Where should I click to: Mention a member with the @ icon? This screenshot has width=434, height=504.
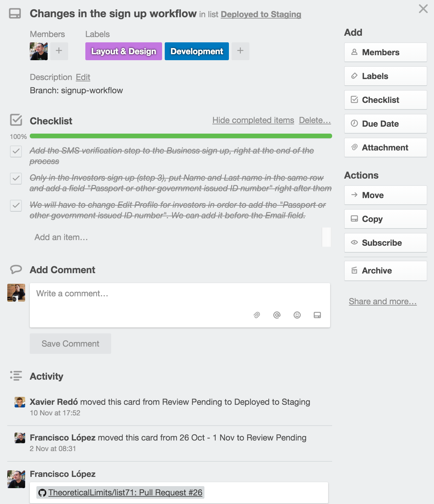[x=276, y=315]
